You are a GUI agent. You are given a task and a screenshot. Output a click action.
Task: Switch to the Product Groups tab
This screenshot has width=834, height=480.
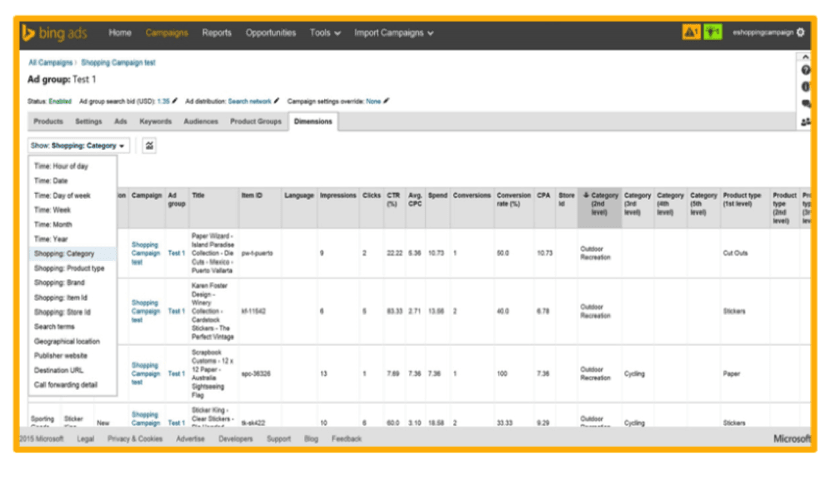[x=255, y=121]
